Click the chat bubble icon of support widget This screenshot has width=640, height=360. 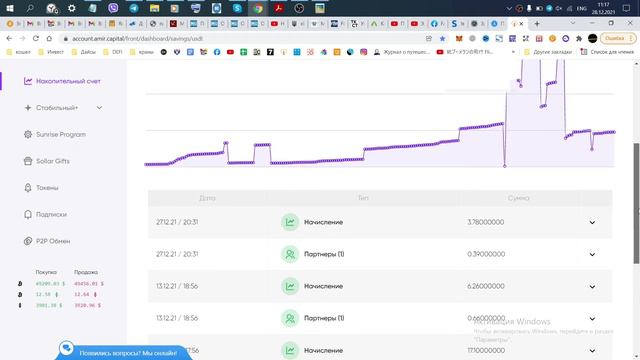click(67, 348)
